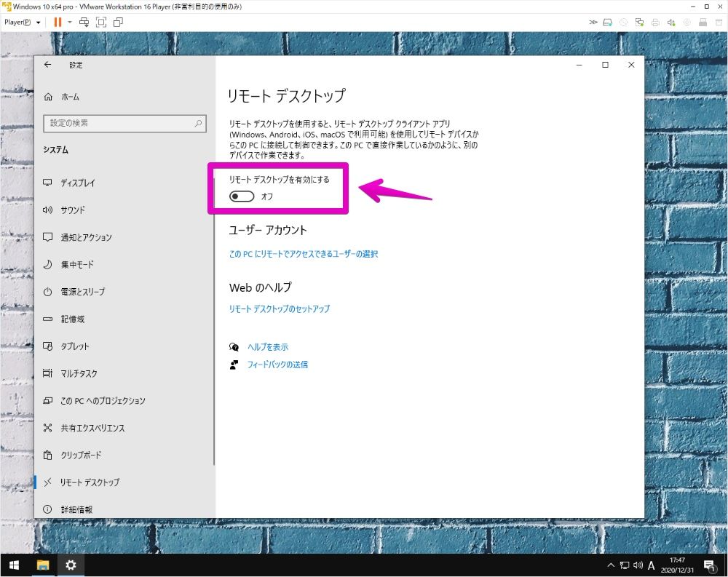Click the ヘルプを表示 link
Viewport: 728px width, 577px height.
pos(268,347)
